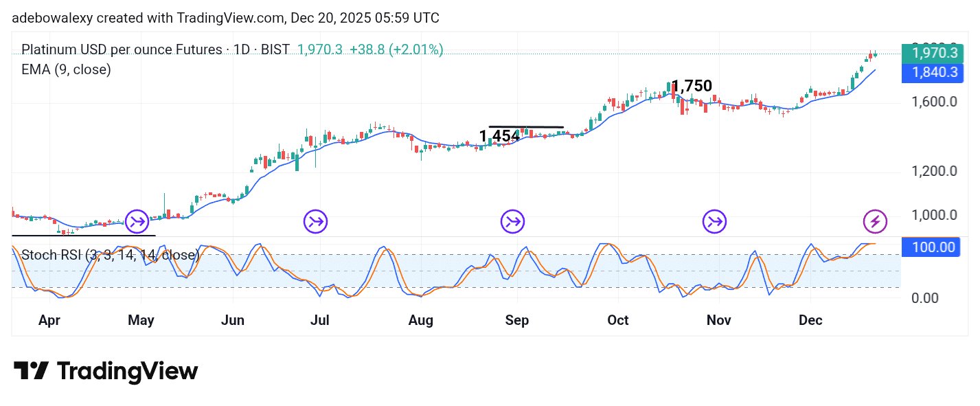Click the contract rollover icon near May
Image resolution: width=980 pixels, height=406 pixels.
[137, 221]
